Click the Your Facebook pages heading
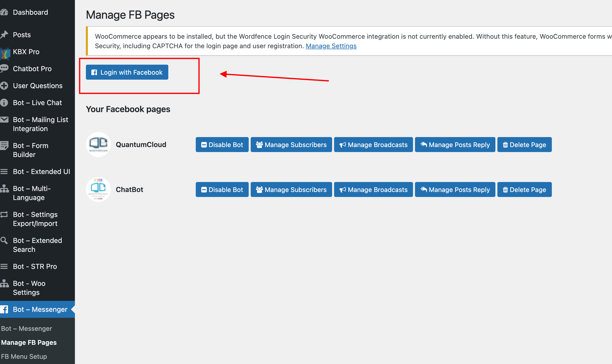This screenshot has width=612, height=364. pyautogui.click(x=128, y=109)
